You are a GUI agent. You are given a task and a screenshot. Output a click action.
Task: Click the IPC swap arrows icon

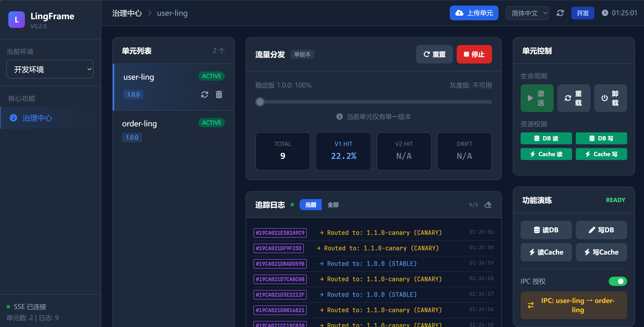[531, 305]
